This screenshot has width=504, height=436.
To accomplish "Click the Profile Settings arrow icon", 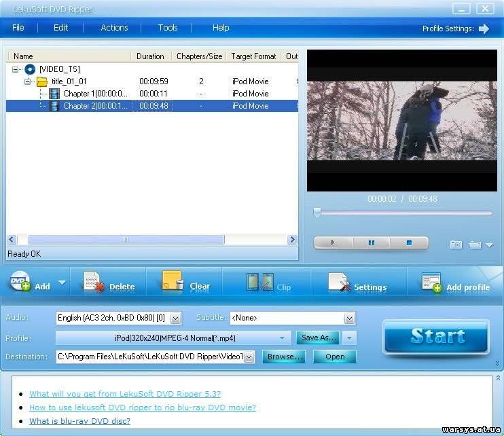I will pyautogui.click(x=484, y=29).
